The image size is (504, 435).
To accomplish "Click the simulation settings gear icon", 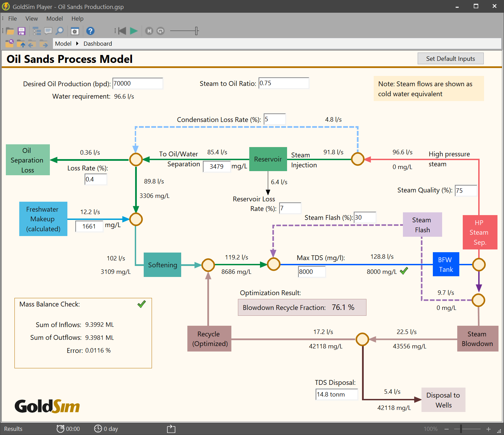I will tap(75, 31).
